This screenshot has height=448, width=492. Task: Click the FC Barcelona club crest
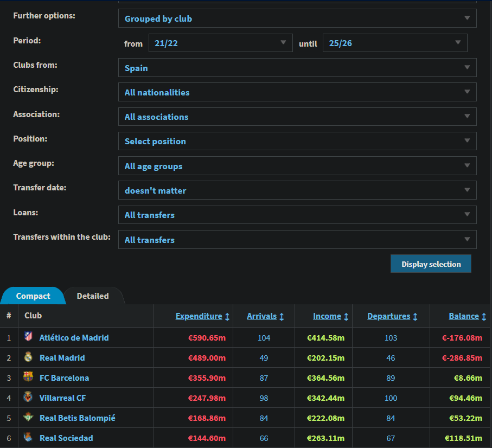pos(28,377)
